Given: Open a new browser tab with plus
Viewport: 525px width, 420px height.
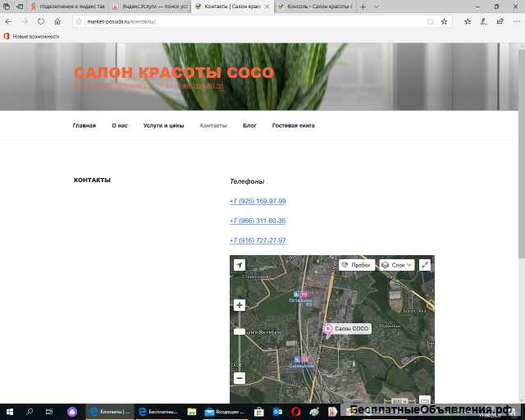Looking at the screenshot, I should 363,7.
